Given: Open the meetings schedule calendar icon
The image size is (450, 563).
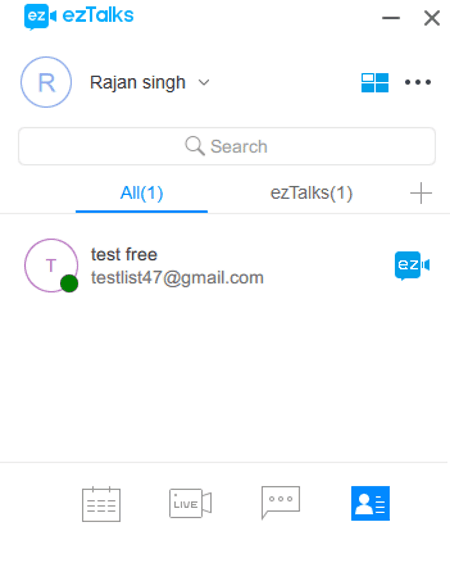Looking at the screenshot, I should click(x=101, y=504).
